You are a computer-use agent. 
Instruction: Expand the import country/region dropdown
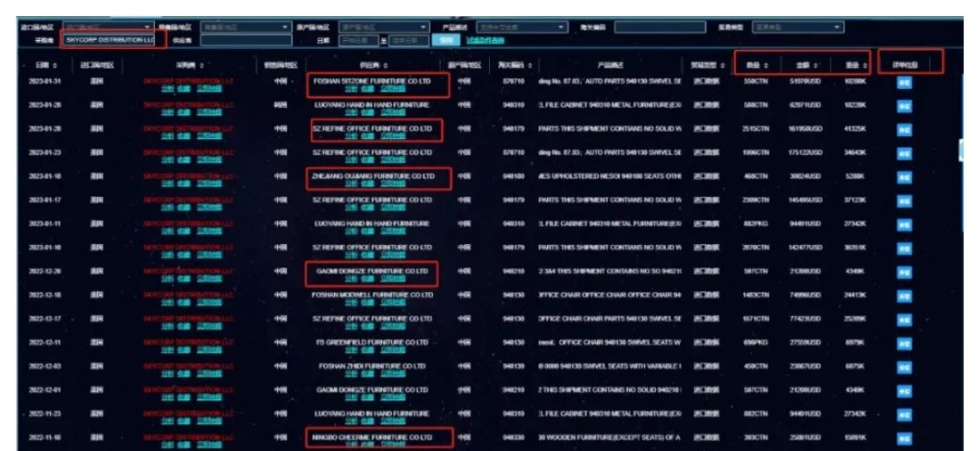108,27
